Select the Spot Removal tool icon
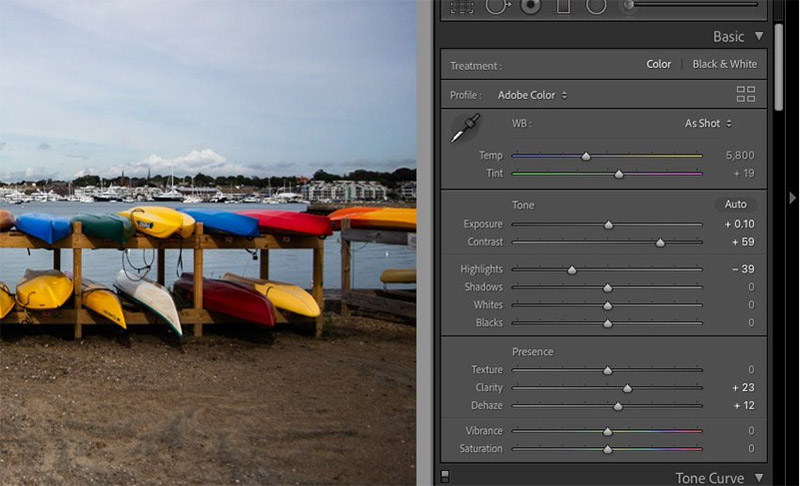The image size is (800, 486). click(497, 7)
